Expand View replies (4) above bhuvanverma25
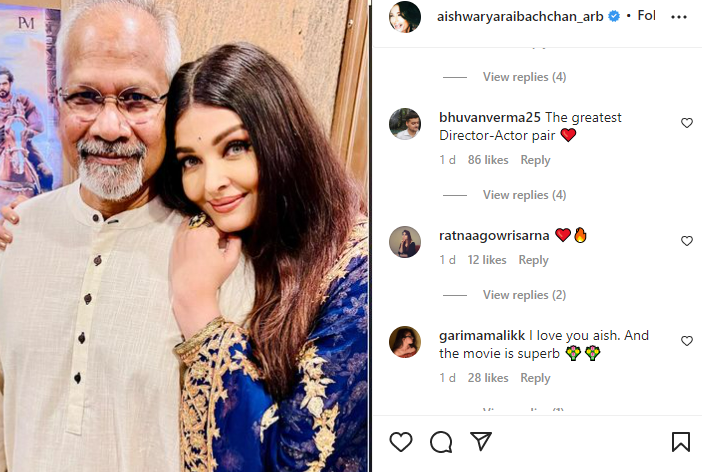Screen dimensions: 702x472 (524, 77)
